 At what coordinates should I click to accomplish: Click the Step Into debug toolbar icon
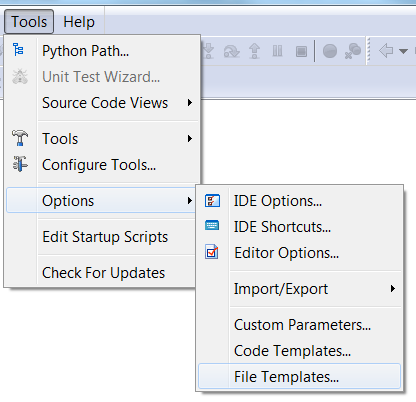[x=208, y=51]
